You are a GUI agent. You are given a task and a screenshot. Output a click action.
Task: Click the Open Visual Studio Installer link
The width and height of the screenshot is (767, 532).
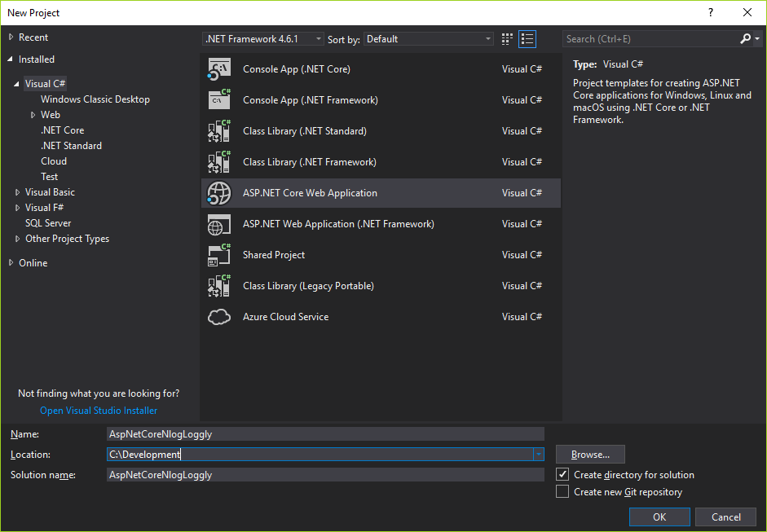[x=98, y=410]
